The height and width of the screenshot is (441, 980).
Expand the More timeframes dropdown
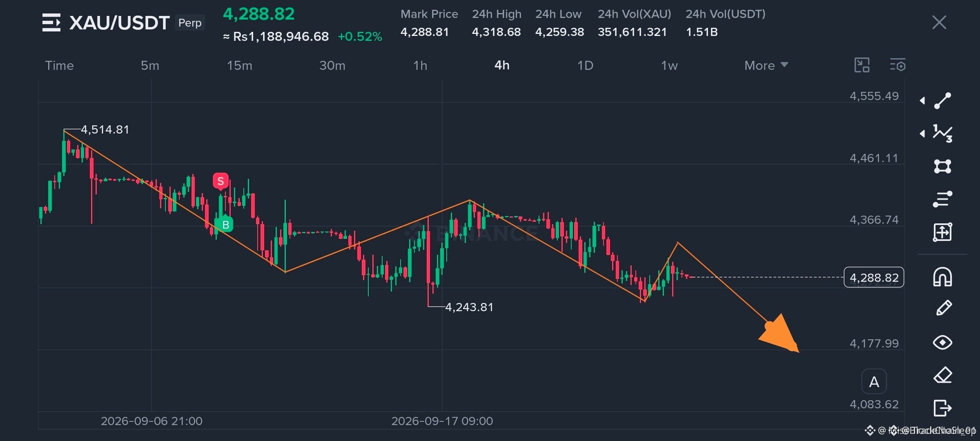(766, 65)
